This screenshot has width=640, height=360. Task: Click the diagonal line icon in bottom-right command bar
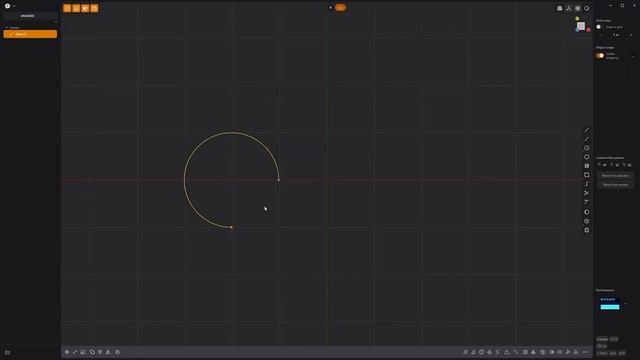[516, 352]
